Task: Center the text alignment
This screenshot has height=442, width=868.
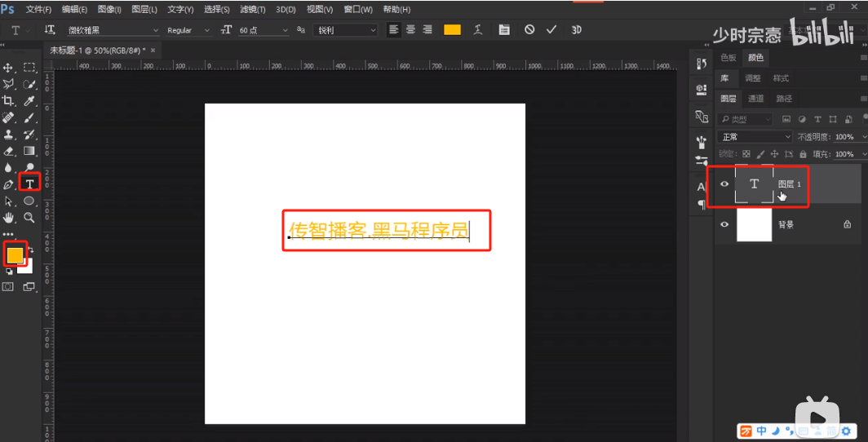Action: pyautogui.click(x=410, y=30)
